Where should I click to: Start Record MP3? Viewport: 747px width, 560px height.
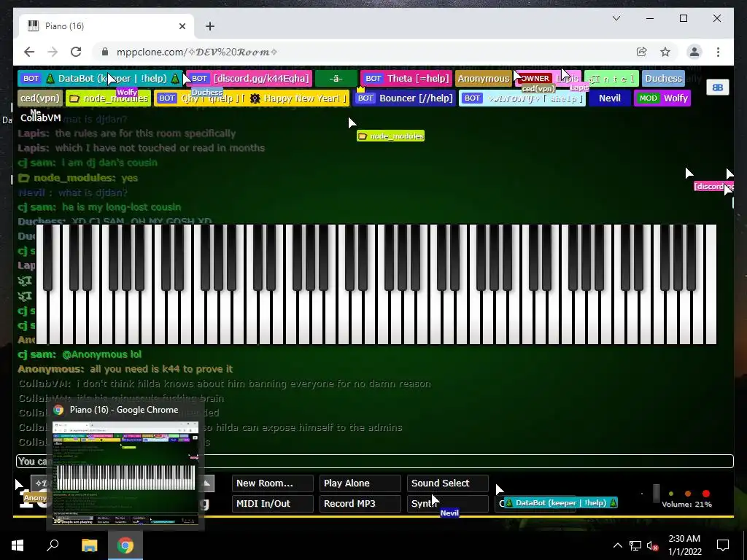pos(360,504)
